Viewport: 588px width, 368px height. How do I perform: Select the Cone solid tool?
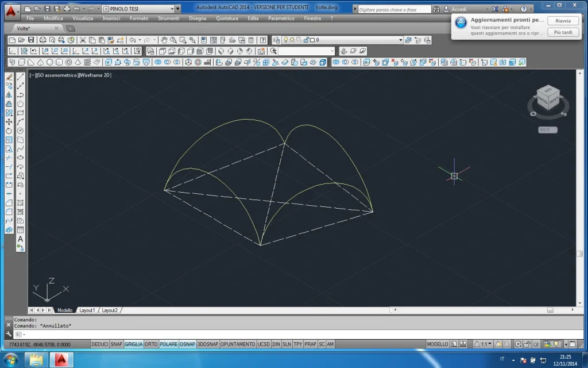pos(40,62)
